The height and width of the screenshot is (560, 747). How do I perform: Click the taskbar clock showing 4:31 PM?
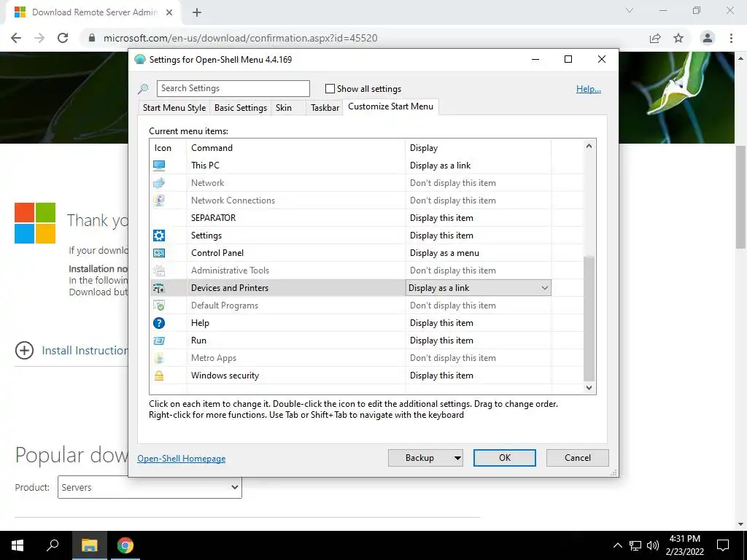[684, 545]
